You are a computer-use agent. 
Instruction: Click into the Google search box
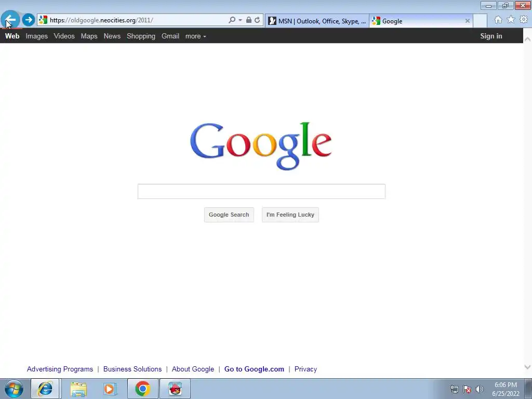tap(261, 191)
